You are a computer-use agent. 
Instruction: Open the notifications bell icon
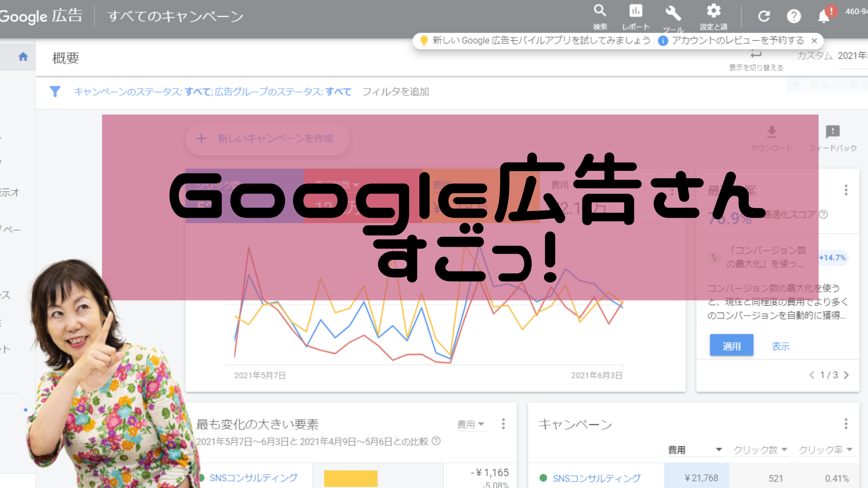pyautogui.click(x=823, y=16)
